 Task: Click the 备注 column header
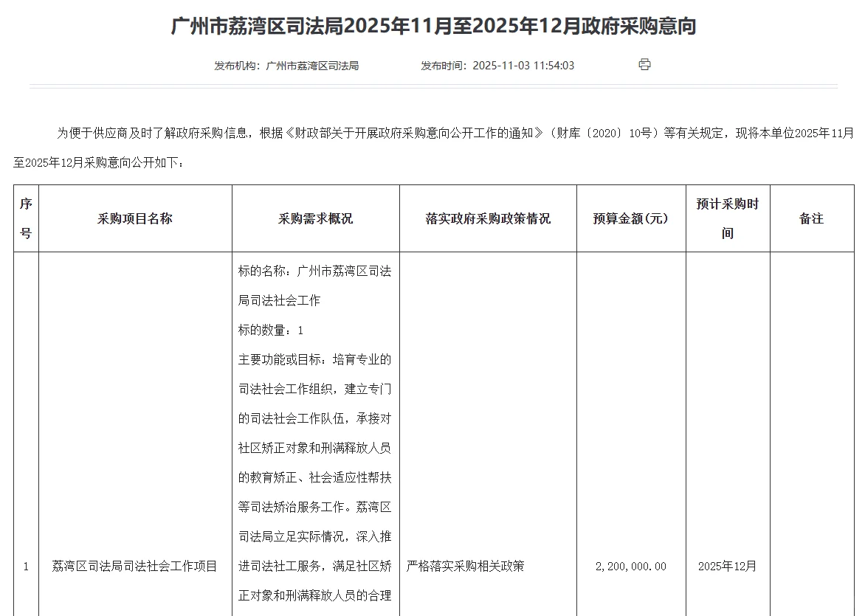(x=812, y=218)
